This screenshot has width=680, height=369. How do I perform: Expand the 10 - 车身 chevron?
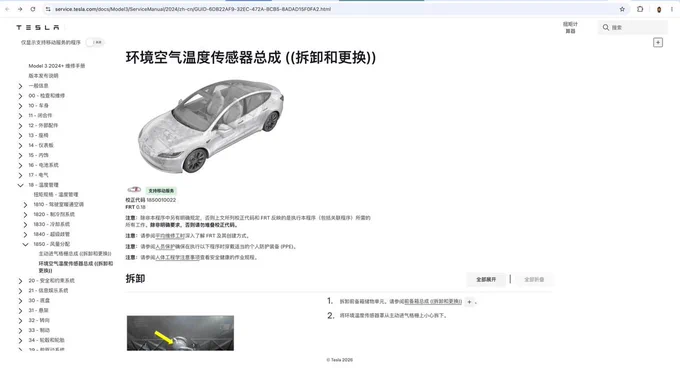pyautogui.click(x=20, y=106)
